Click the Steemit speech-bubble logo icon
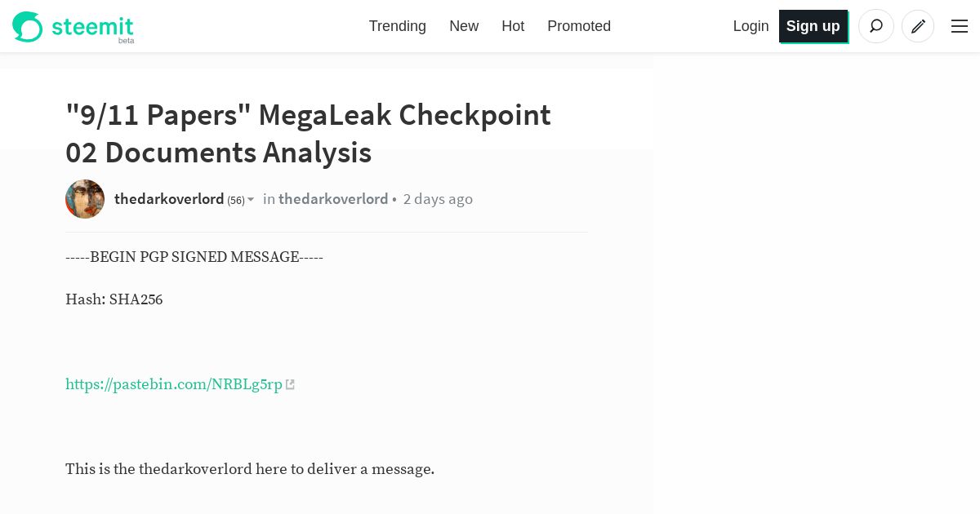The width and height of the screenshot is (980, 514). click(27, 27)
